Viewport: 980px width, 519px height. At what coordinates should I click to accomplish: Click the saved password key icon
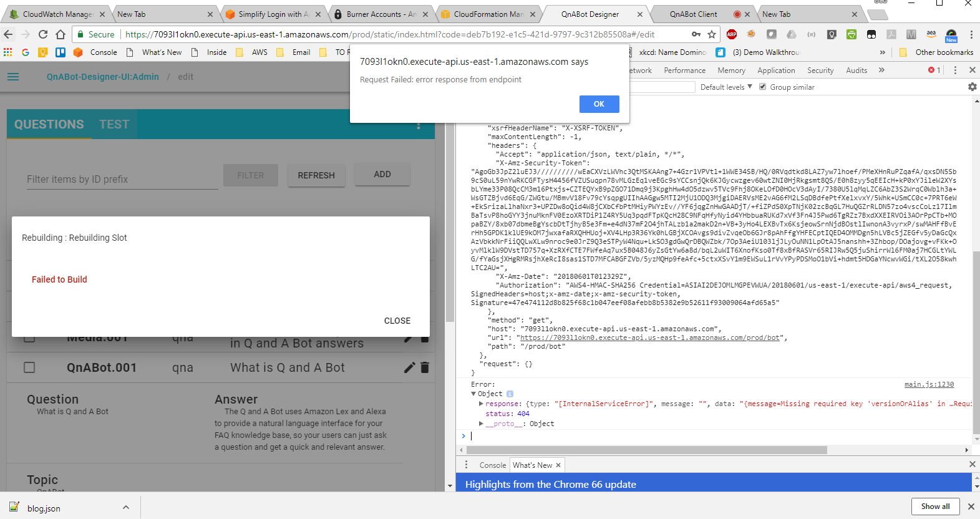click(696, 34)
